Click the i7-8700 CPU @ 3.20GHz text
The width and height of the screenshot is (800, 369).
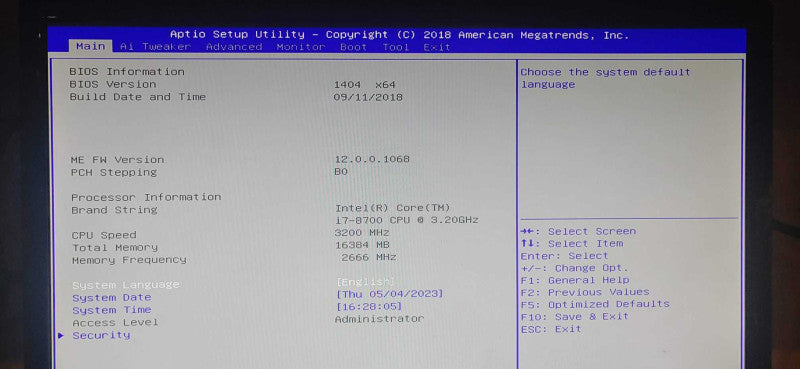click(407, 220)
